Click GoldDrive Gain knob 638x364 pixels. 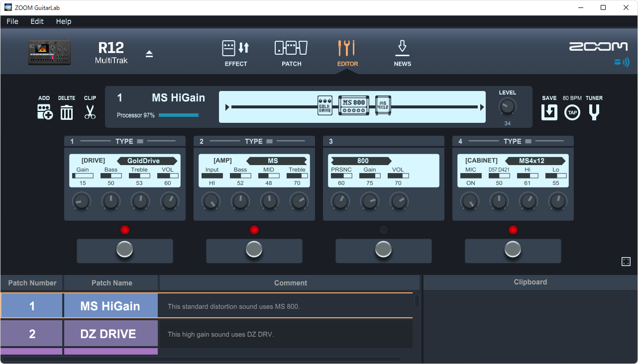[x=81, y=201]
